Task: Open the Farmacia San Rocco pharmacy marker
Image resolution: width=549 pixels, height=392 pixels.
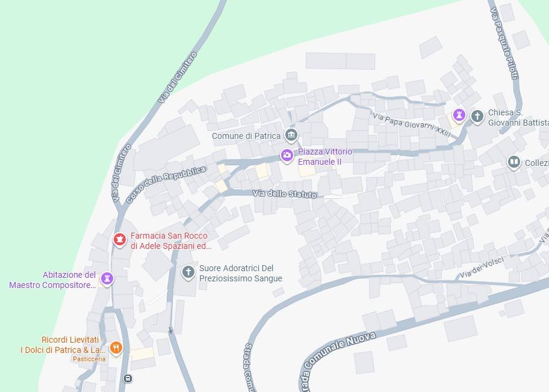Action: [119, 240]
